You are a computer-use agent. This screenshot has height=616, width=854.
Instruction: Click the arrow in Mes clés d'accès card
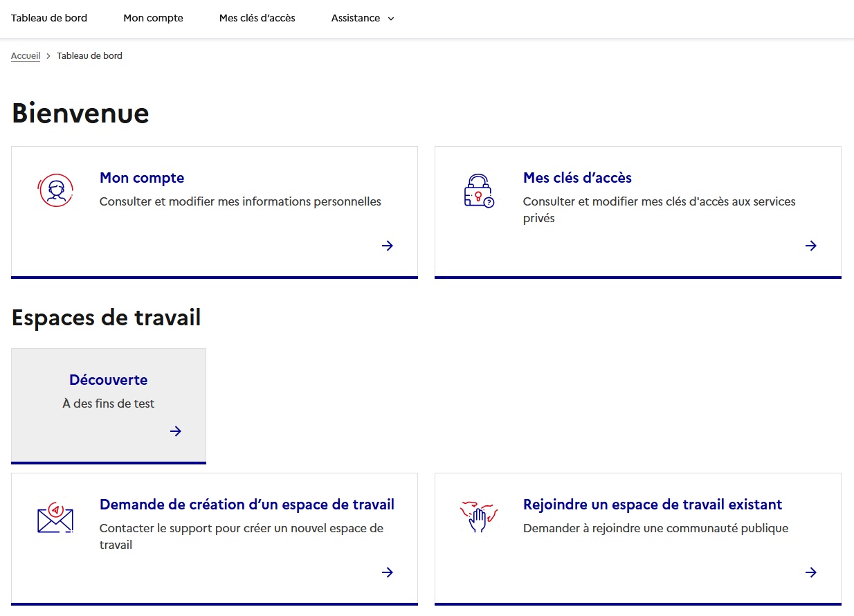coord(811,246)
